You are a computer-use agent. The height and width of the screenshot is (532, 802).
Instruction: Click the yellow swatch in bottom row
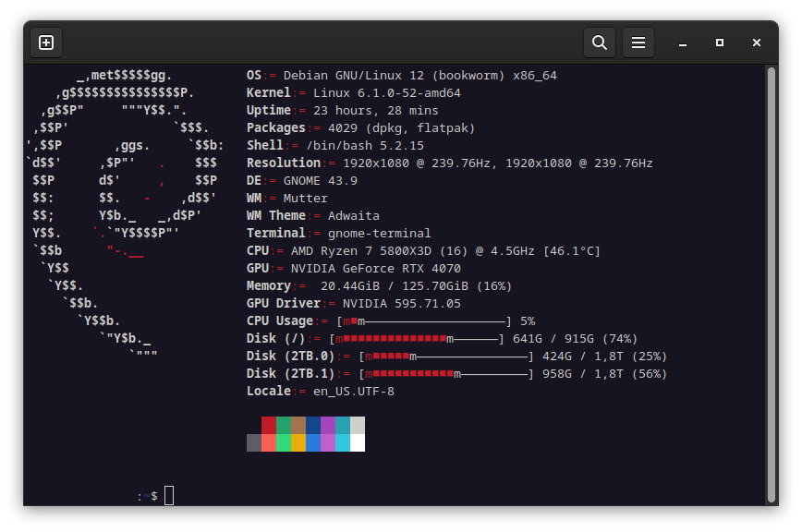[298, 443]
